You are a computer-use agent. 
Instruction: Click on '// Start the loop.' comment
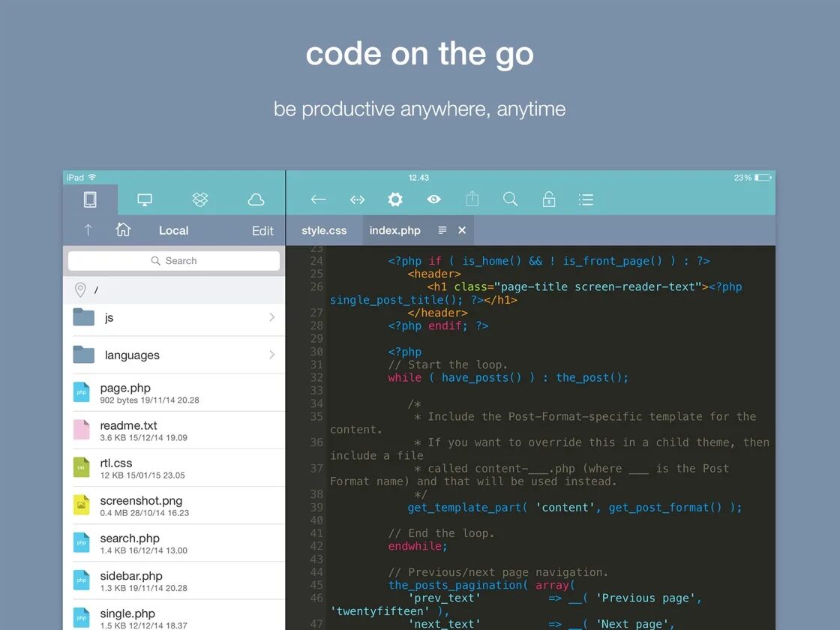[448, 364]
